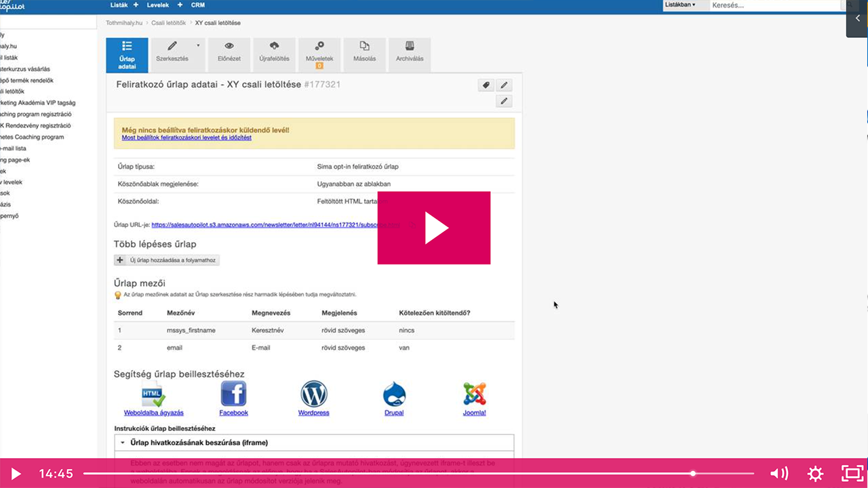Open the Másolás tab
The height and width of the screenshot is (488, 868).
[365, 55]
